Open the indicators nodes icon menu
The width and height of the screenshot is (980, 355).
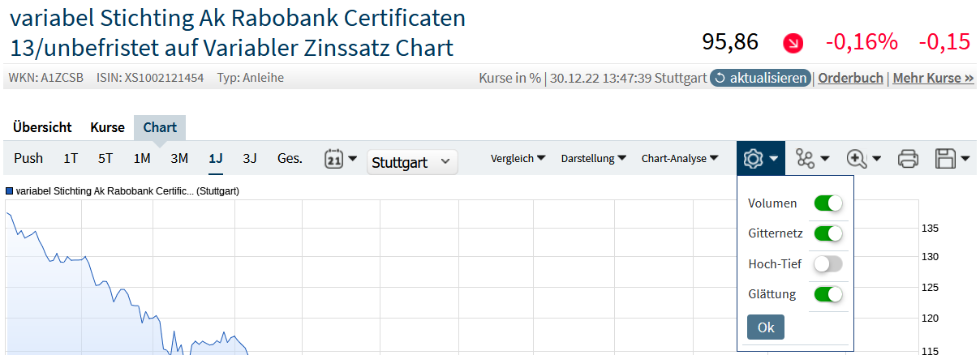tap(812, 159)
